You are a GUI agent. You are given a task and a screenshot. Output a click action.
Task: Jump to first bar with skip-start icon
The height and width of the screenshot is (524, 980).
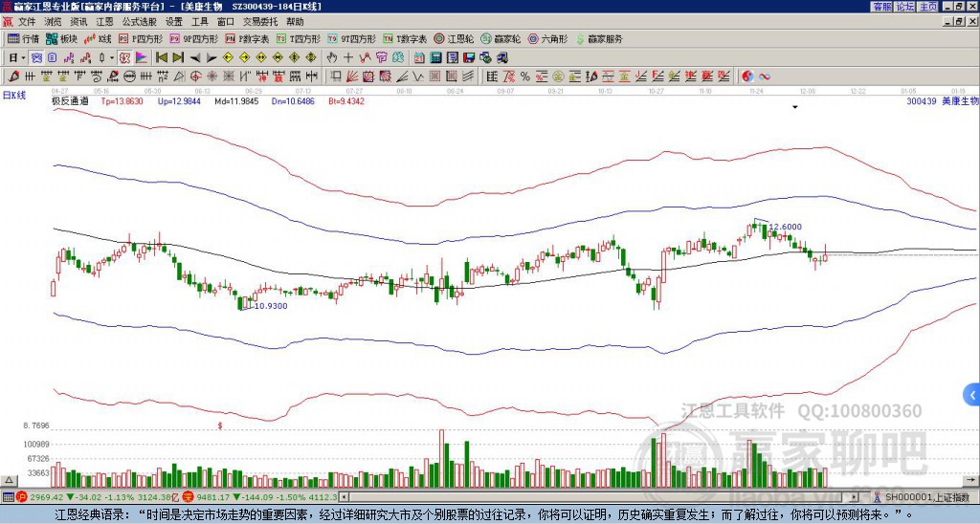point(161,57)
